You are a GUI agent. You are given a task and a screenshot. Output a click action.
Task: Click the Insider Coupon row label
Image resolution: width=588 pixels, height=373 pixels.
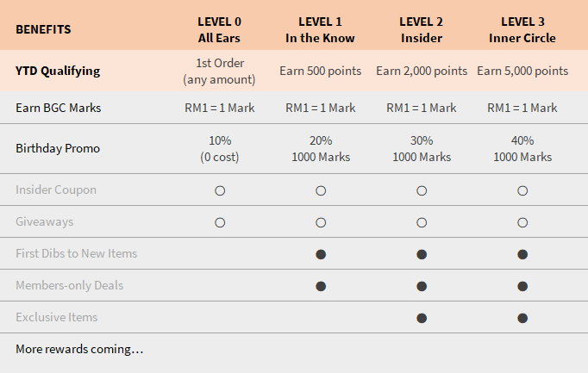click(56, 190)
